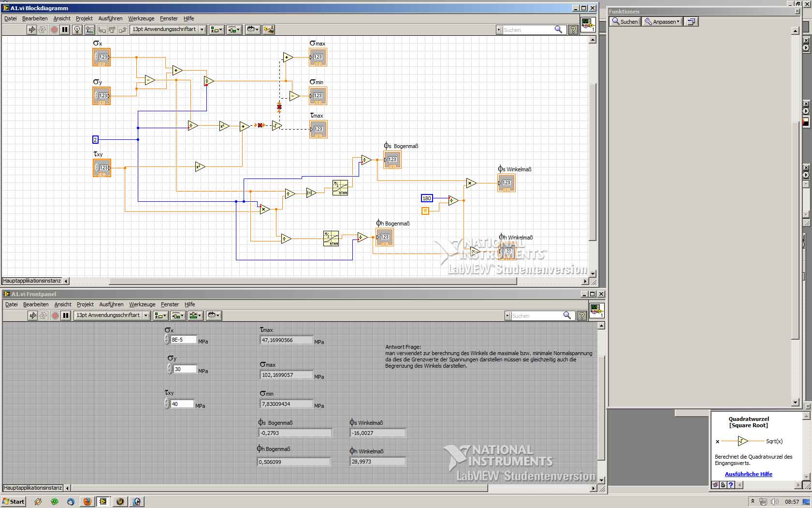Open the Ausführliche Hilfe link

(748, 474)
